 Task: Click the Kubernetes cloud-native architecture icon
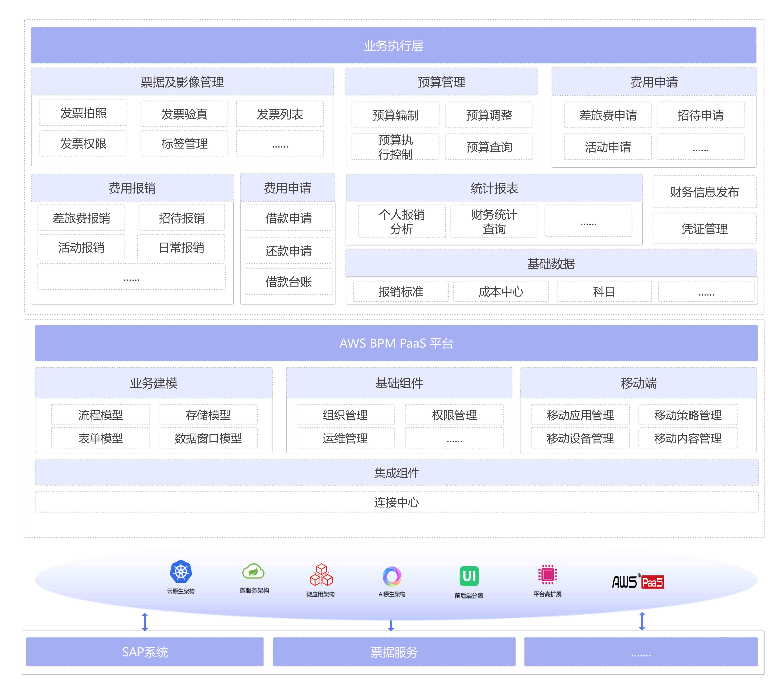[x=181, y=571]
